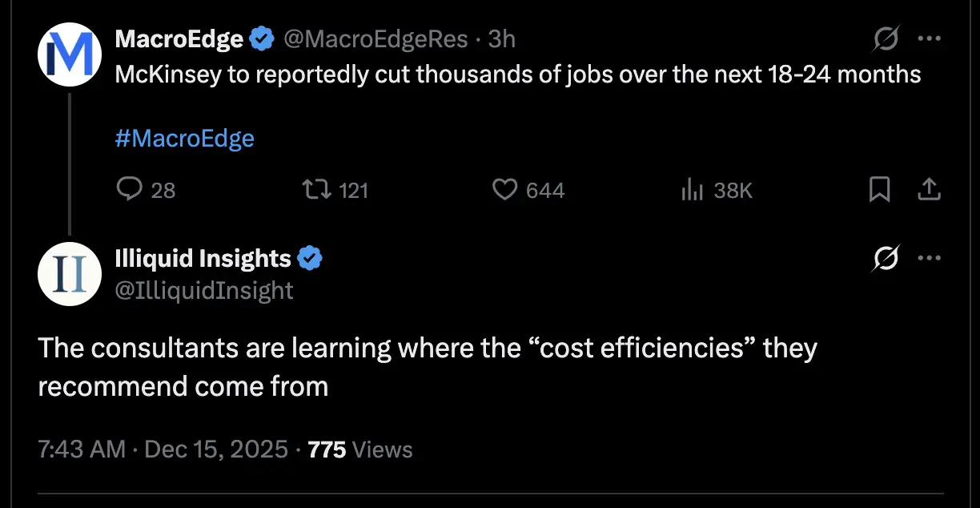Open the MacroEdge profile avatar
This screenshot has height=508, width=980.
[x=70, y=55]
